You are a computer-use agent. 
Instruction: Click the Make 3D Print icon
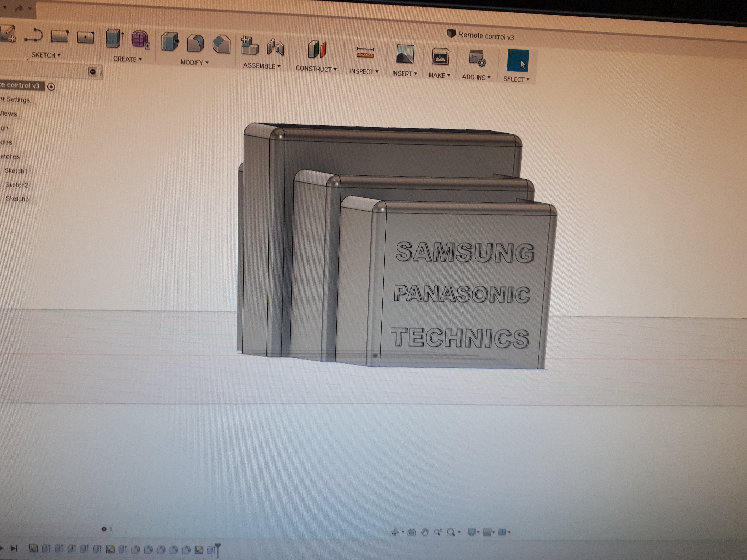(440, 56)
